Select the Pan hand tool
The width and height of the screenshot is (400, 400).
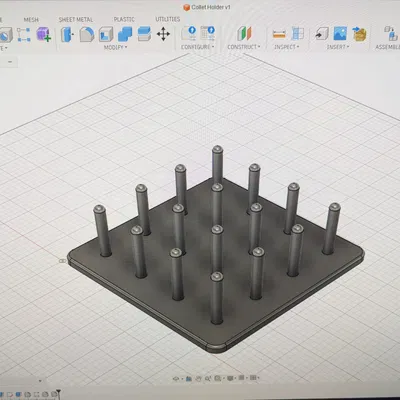pos(198,378)
